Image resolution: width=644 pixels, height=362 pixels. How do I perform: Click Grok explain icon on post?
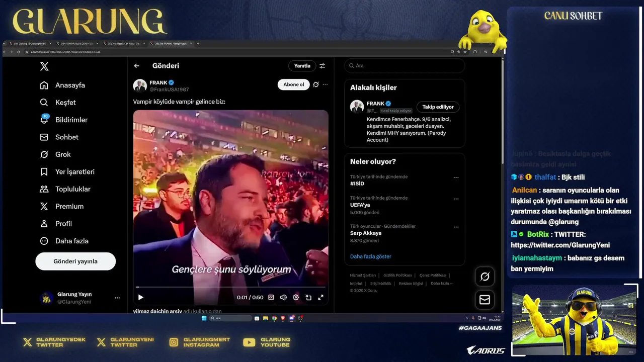[x=316, y=84]
